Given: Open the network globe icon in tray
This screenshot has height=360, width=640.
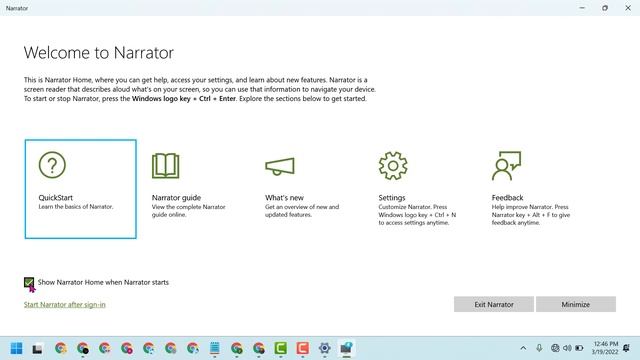Looking at the screenshot, I should (555, 348).
